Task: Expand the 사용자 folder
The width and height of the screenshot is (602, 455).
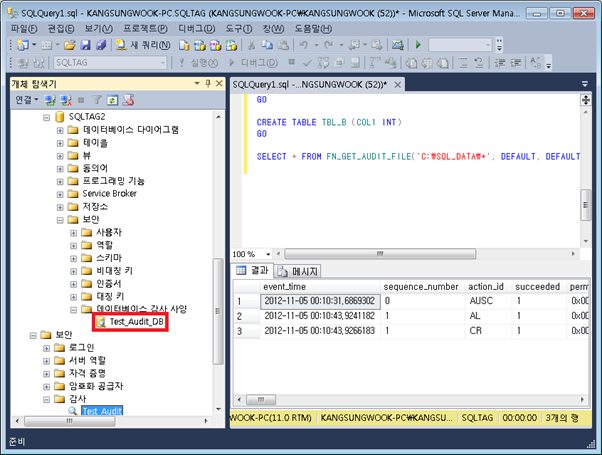Action: click(x=73, y=233)
